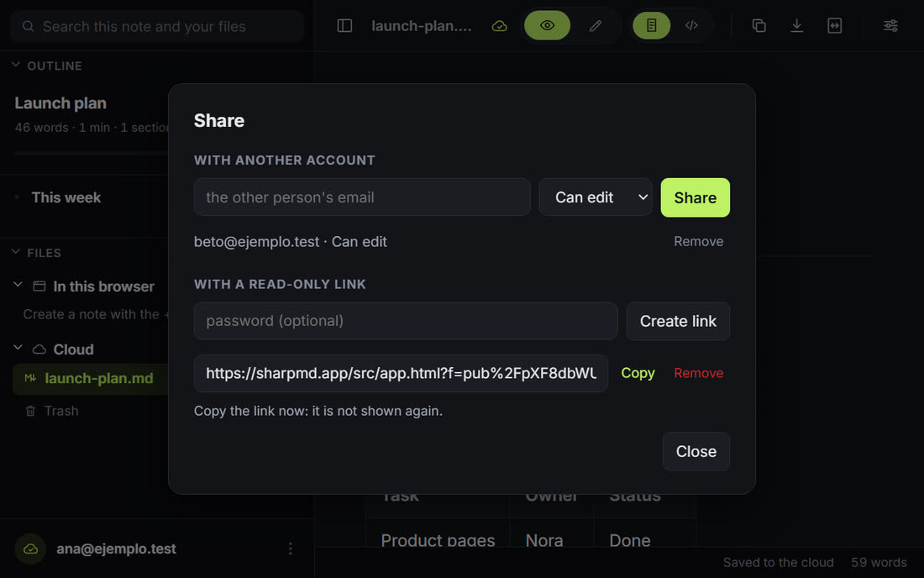Open the Trash folder
The height and width of the screenshot is (578, 924).
[60, 411]
